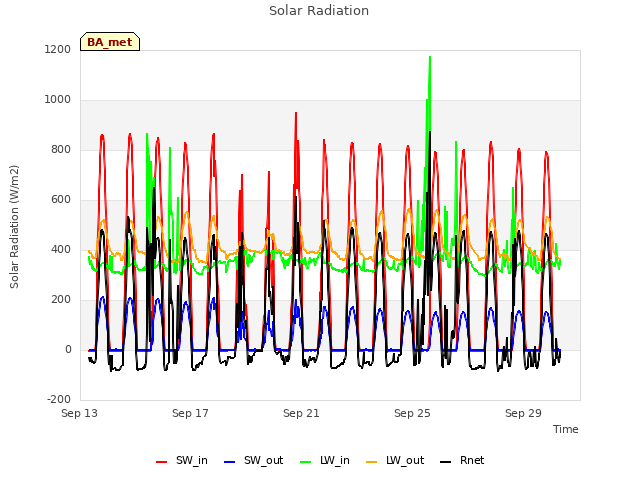Toggle the Rnet legend entry
This screenshot has height=480, width=640.
click(462, 461)
